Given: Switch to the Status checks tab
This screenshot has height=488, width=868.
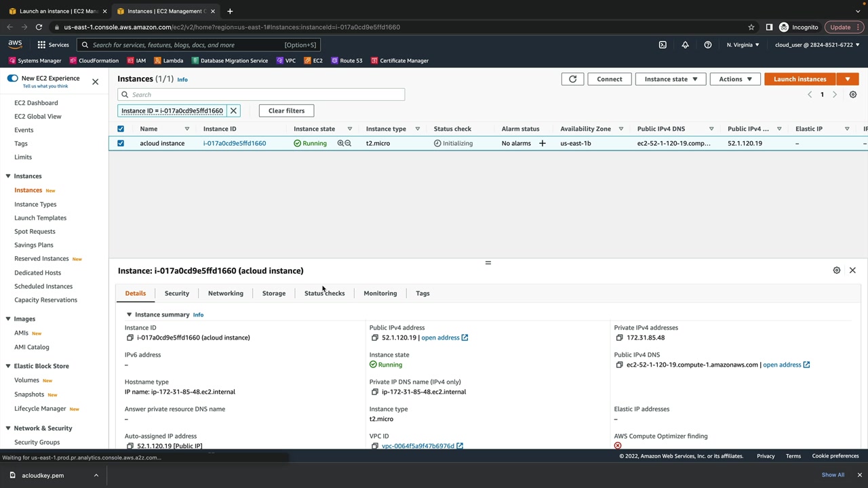Looking at the screenshot, I should pos(324,293).
